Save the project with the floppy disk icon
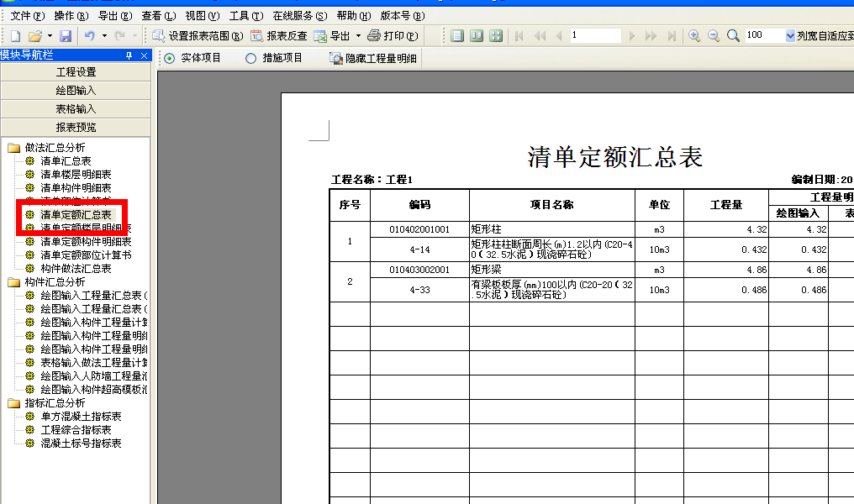 (66, 36)
